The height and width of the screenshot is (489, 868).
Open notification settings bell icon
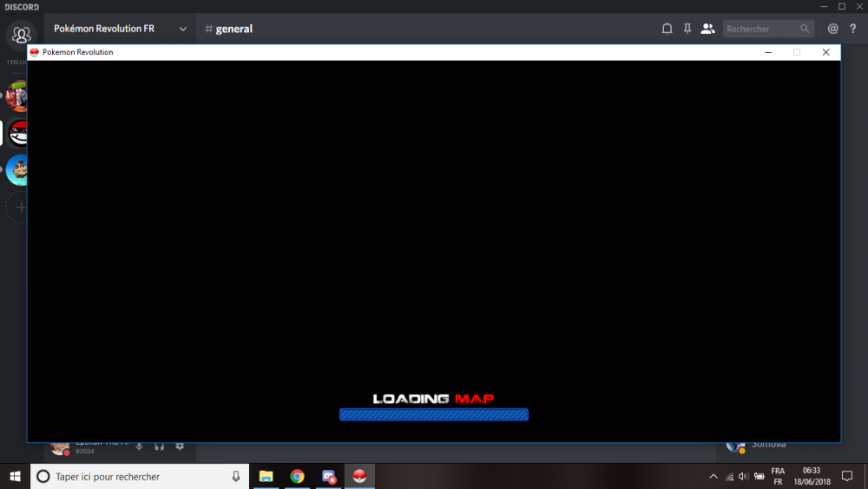tap(667, 29)
